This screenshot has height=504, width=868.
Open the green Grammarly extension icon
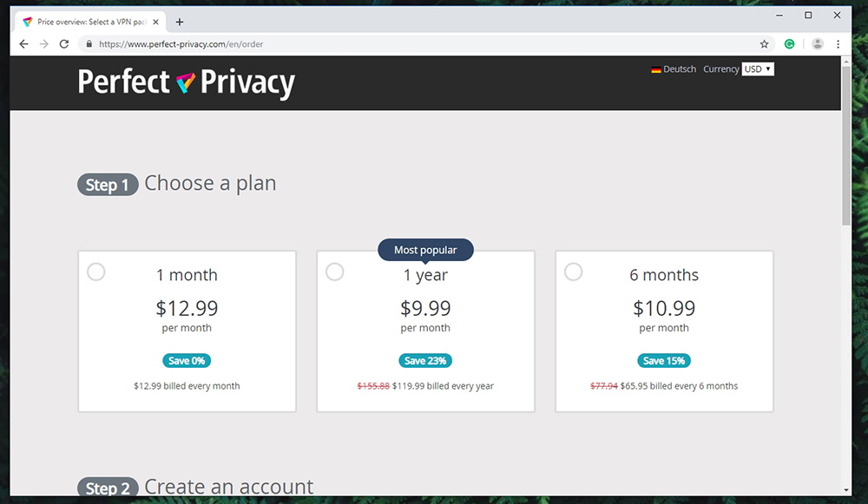pos(789,43)
